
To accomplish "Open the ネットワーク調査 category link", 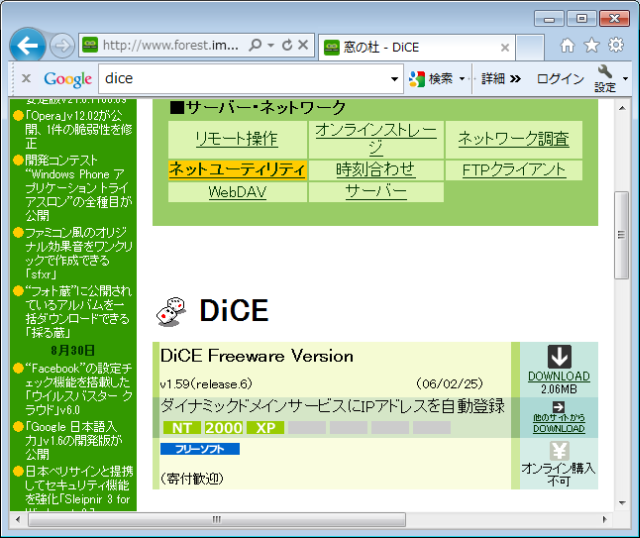I will (513, 139).
